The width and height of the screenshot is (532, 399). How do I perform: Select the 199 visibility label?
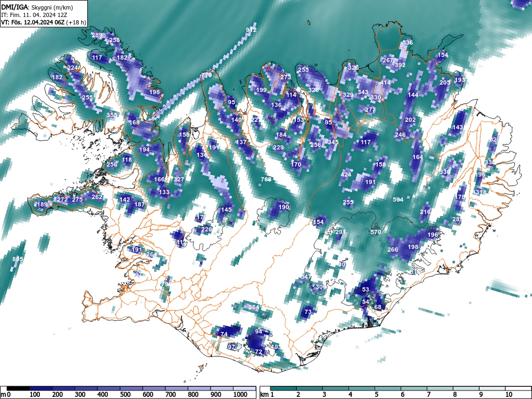tap(261, 90)
